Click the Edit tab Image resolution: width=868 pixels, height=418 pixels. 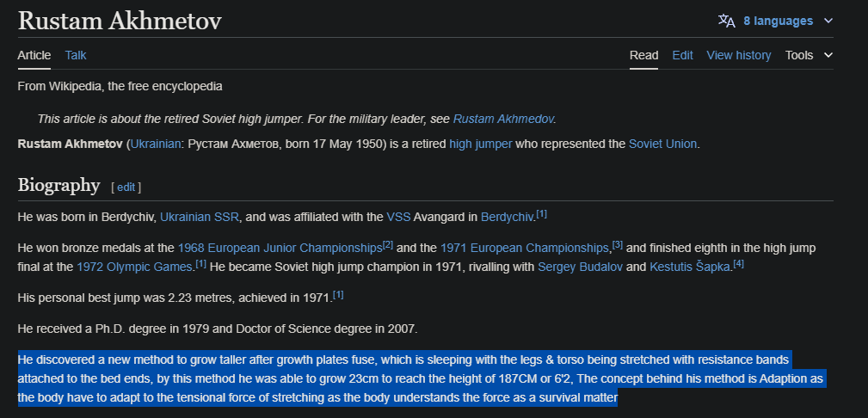point(682,55)
